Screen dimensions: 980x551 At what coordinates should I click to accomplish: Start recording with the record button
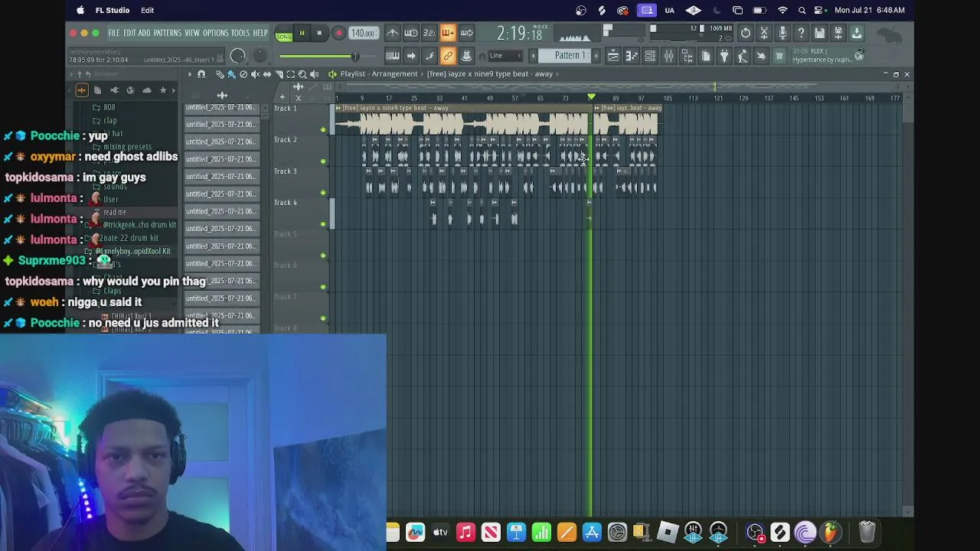pos(338,33)
